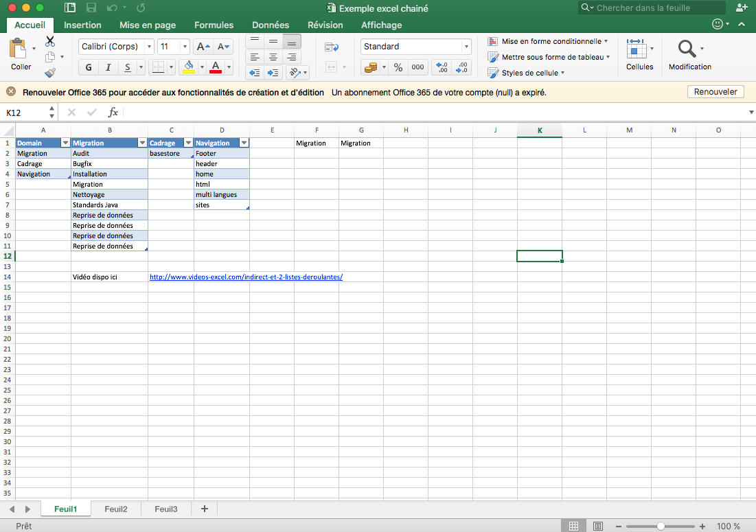Click the undo arrow in title bar
Viewport: 756px width, 532px height.
coord(112,8)
